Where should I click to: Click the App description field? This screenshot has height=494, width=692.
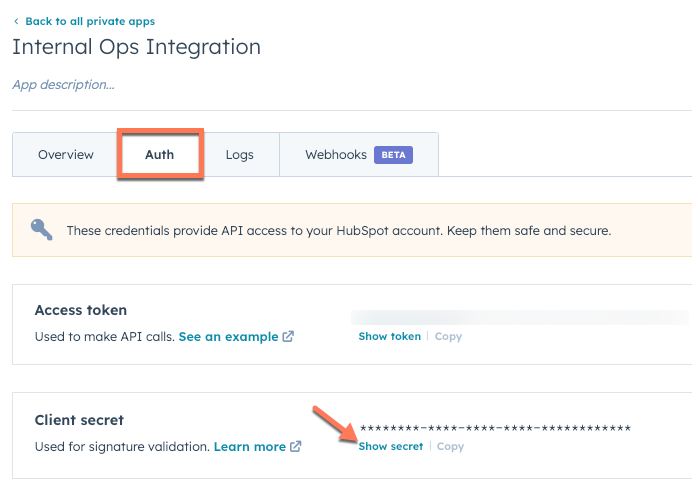[64, 84]
